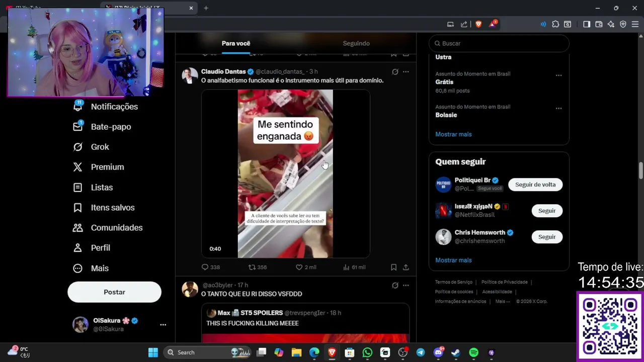This screenshot has width=644, height=362.
Task: Open WhatsApp from the taskbar
Action: point(367,352)
